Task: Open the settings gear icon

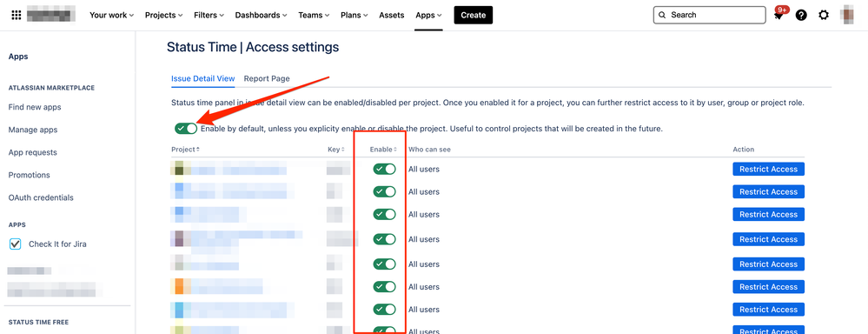Action: point(824,15)
